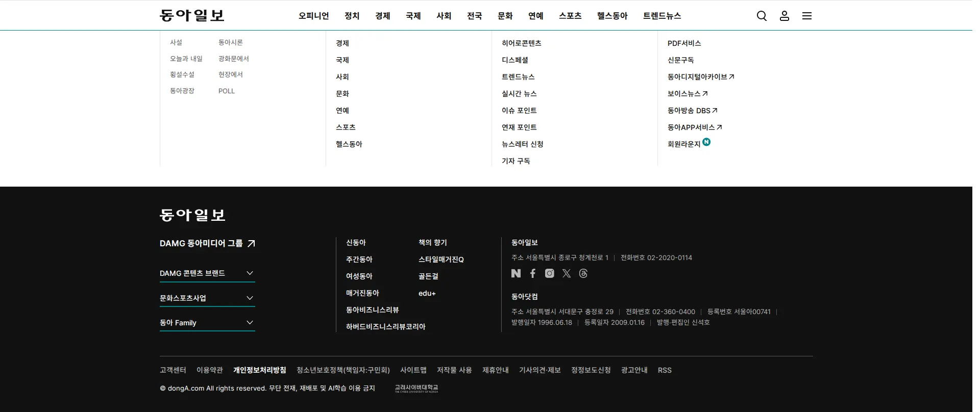Click the 동아일보 logo in the header
Viewport: 980px width, 412px height.
pyautogui.click(x=192, y=15)
